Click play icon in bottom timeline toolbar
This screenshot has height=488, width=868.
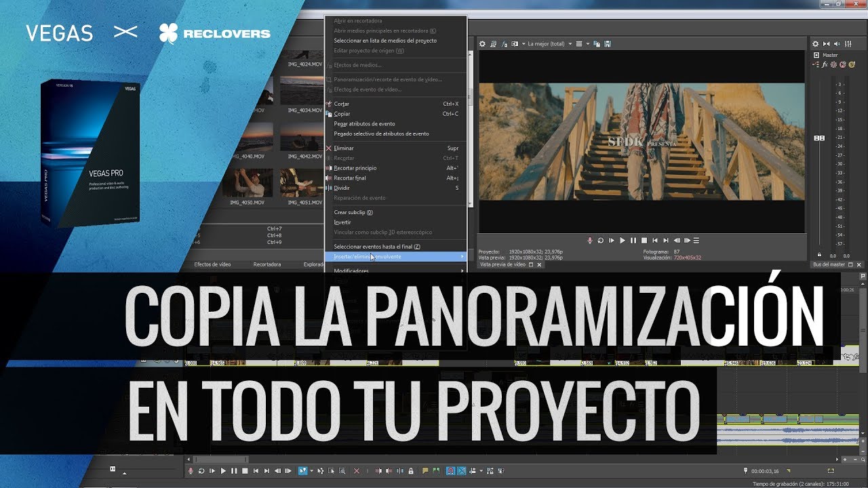(x=223, y=471)
